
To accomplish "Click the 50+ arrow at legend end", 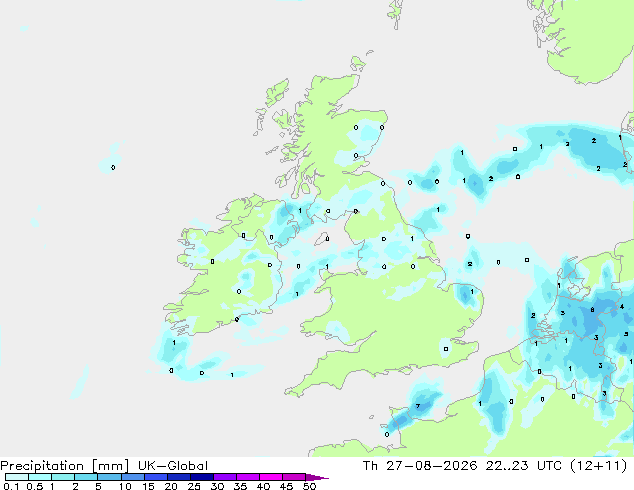I will [x=317, y=477].
